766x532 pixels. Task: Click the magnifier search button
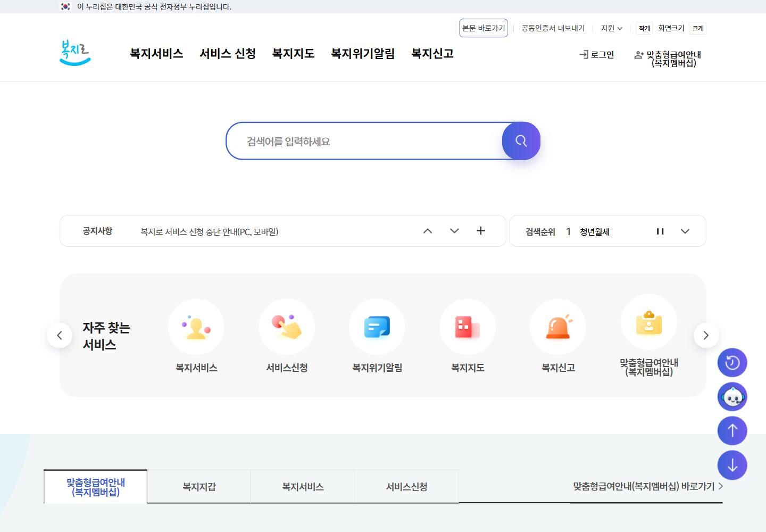click(x=521, y=141)
